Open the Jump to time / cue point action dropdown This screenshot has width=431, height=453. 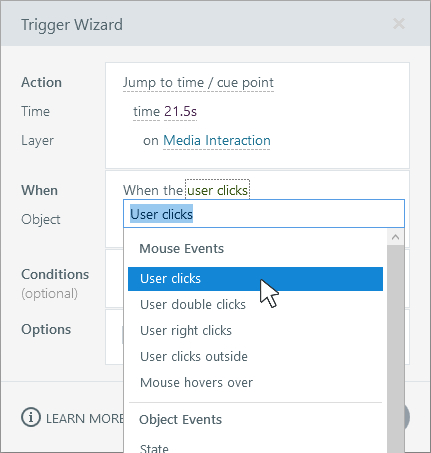pos(198,83)
